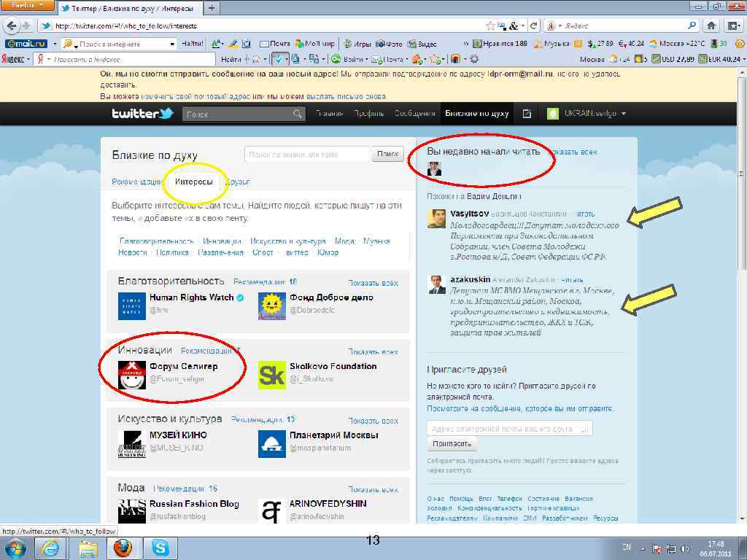Screen dimensions: 747x560
Task: Click the bookmark star in address bar
Action: pyautogui.click(x=490, y=26)
